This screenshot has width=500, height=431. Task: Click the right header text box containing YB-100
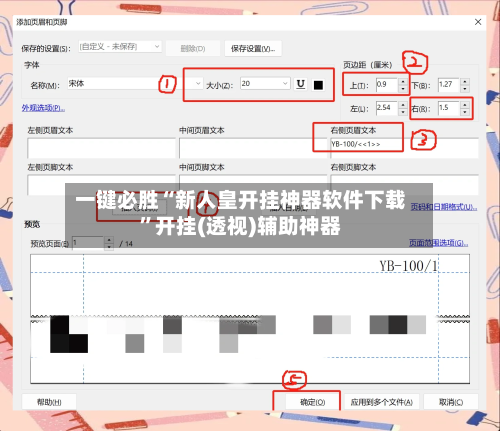click(x=405, y=148)
